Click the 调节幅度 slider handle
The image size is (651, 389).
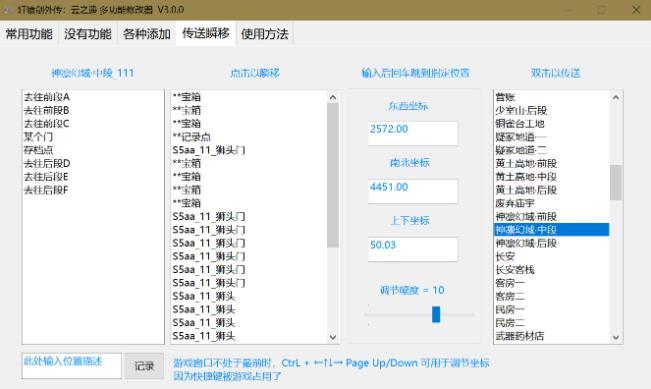coord(436,314)
